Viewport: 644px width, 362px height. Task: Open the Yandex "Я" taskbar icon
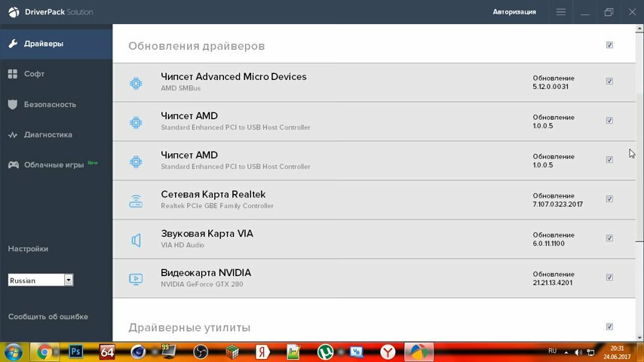pos(263,352)
